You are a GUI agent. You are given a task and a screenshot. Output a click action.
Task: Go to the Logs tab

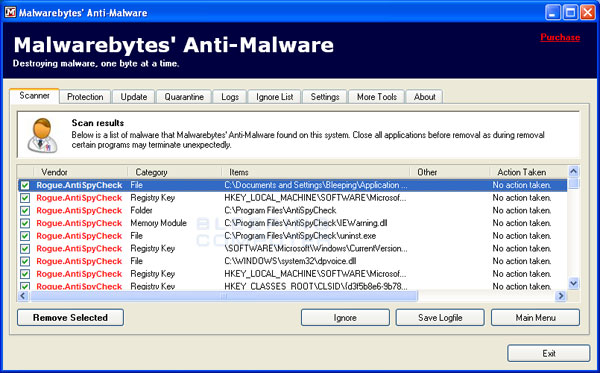[230, 97]
